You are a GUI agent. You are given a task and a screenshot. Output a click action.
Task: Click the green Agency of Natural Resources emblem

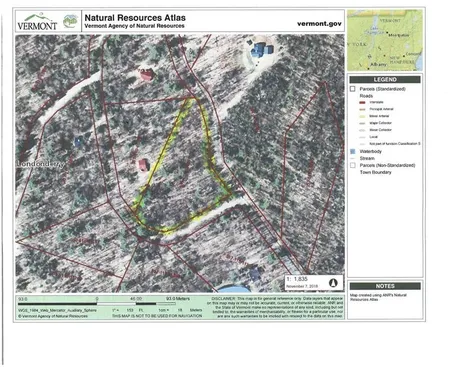(70, 21)
